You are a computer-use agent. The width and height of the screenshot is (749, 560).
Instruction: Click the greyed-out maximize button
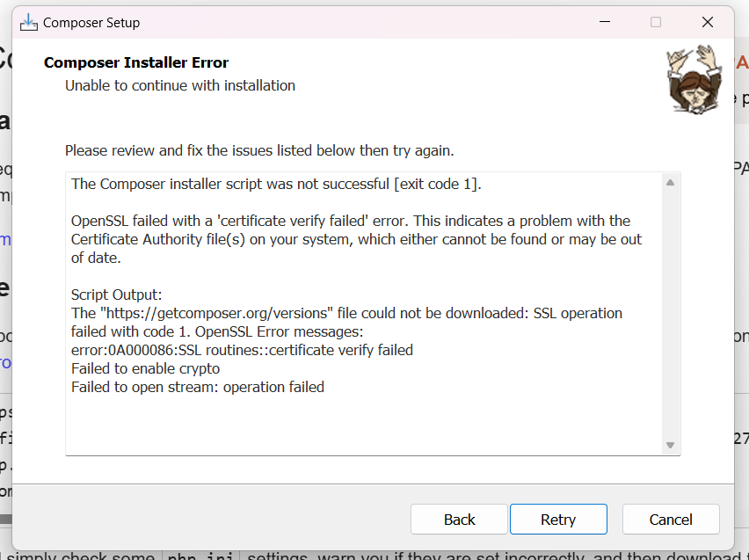(656, 22)
